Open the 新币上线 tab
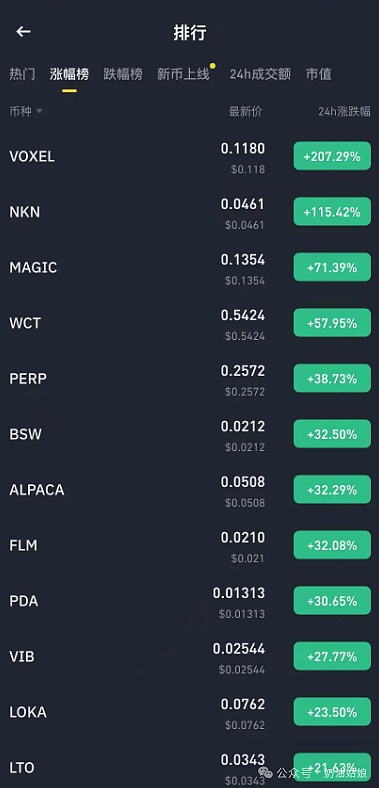 pos(183,74)
